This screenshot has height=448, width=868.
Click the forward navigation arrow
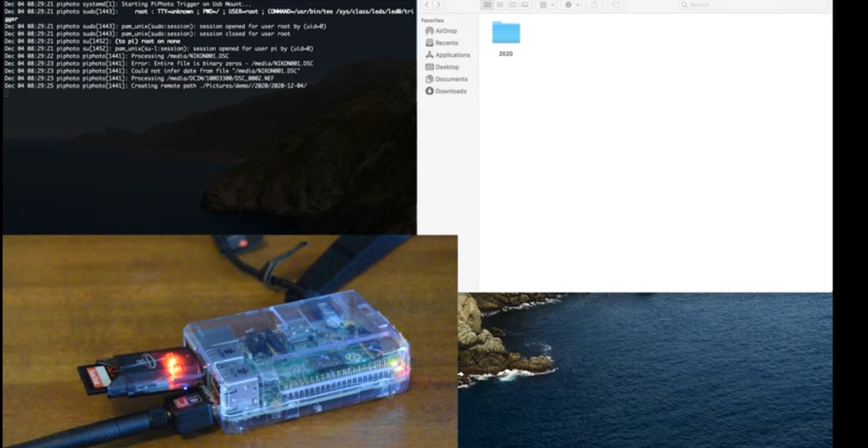click(438, 5)
